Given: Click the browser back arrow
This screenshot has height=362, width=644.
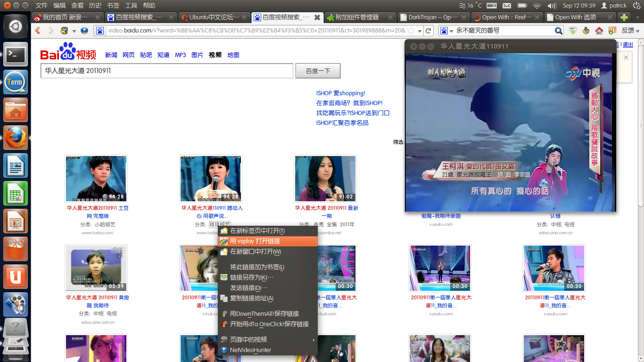Looking at the screenshot, I should coord(39,31).
